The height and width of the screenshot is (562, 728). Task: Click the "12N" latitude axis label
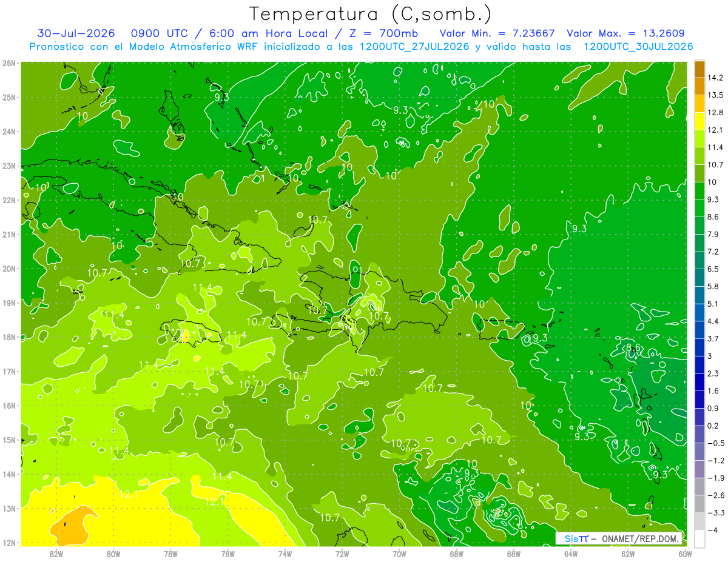point(8,543)
